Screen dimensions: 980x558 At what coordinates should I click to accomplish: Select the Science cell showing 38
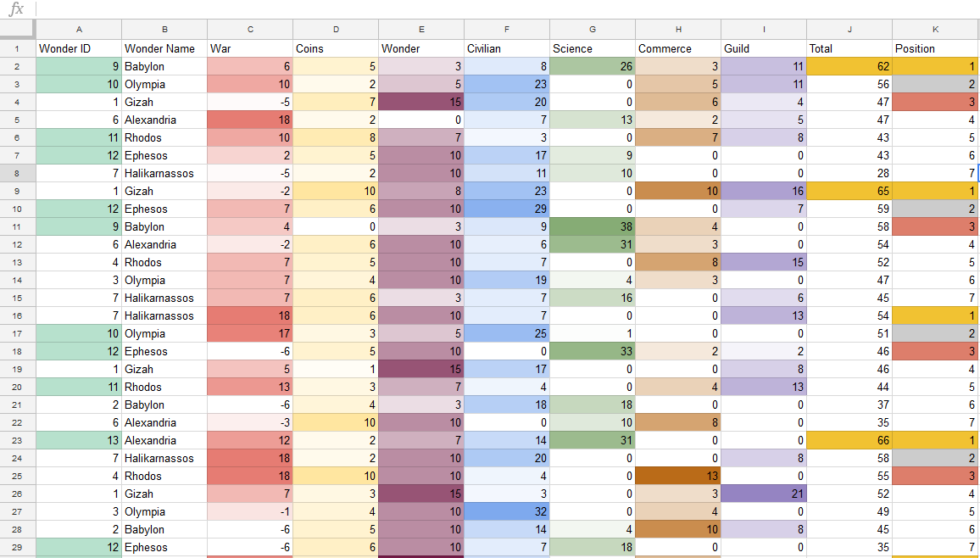[x=593, y=226]
